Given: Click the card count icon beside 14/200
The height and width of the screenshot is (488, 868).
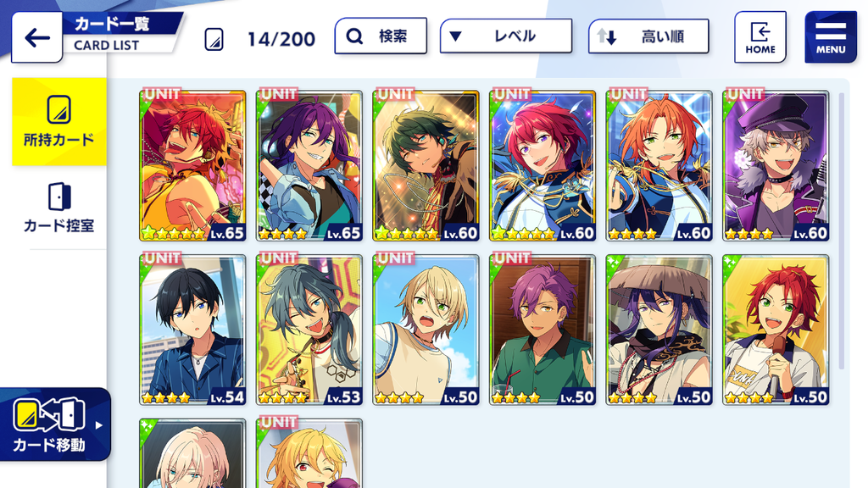Looking at the screenshot, I should coord(214,40).
